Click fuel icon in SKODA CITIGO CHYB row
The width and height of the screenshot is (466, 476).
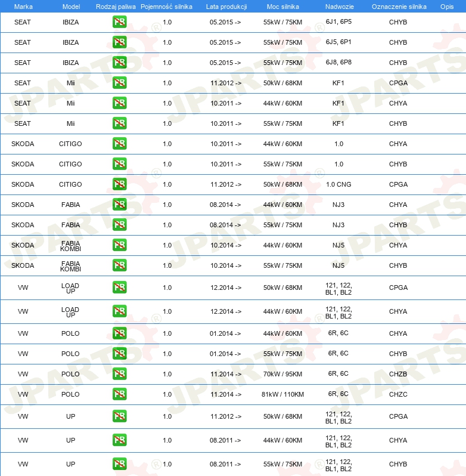119,164
